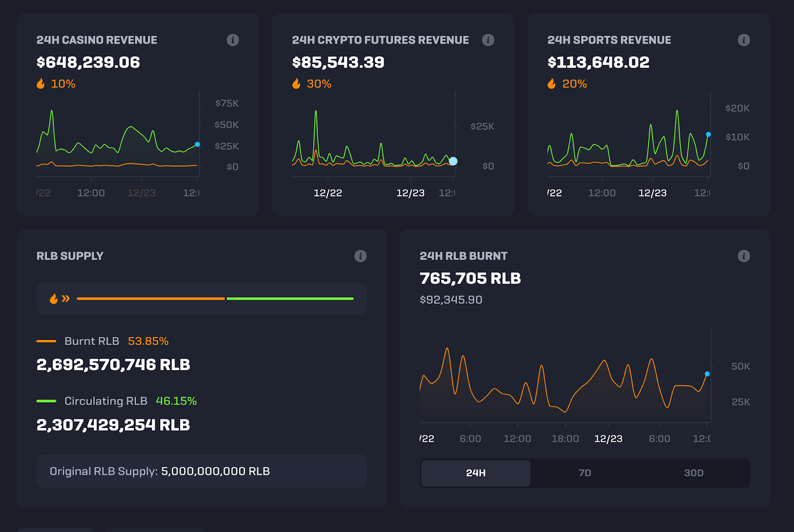Click the 24H CRYPTO FUTURES REVENUE title

coord(380,40)
